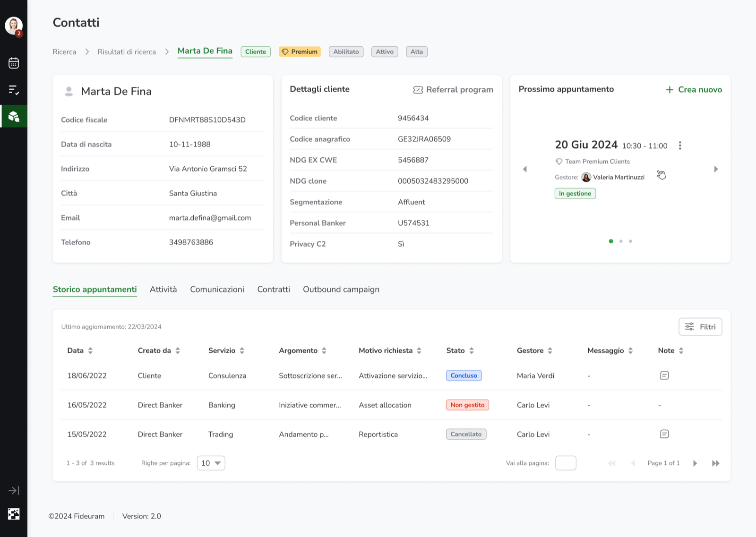The width and height of the screenshot is (756, 537).
Task: Open the Filtri filter button
Action: coord(700,327)
